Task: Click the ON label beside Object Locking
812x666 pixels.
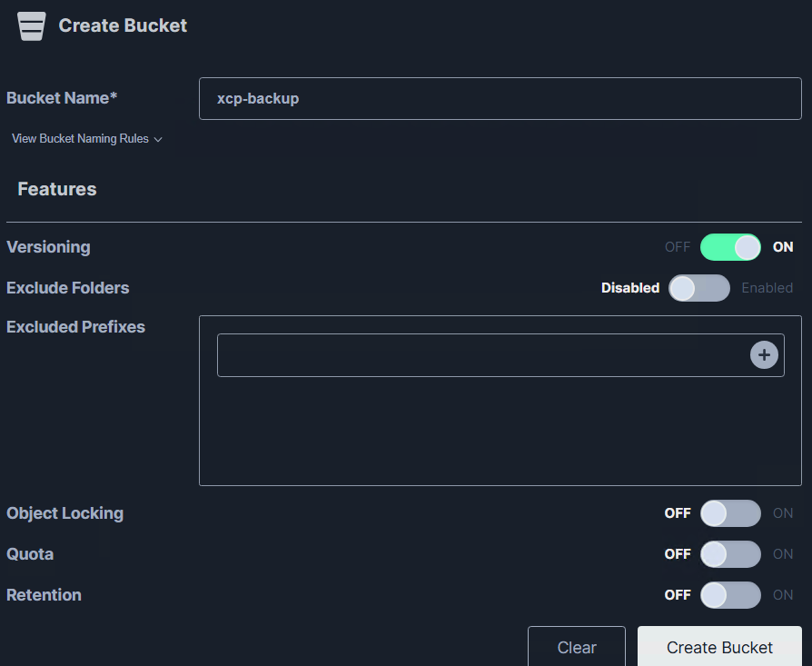Action: (783, 513)
